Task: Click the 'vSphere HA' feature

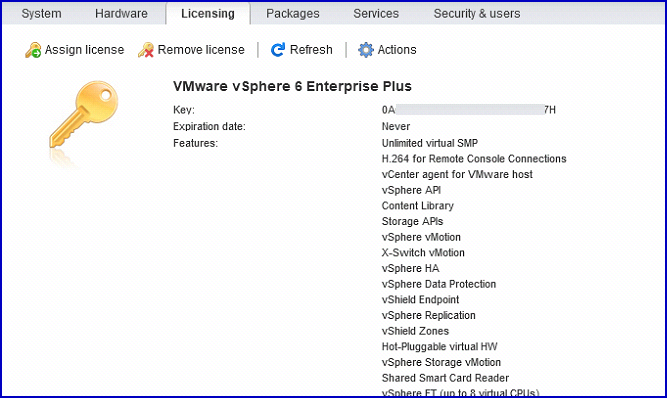Action: 410,269
